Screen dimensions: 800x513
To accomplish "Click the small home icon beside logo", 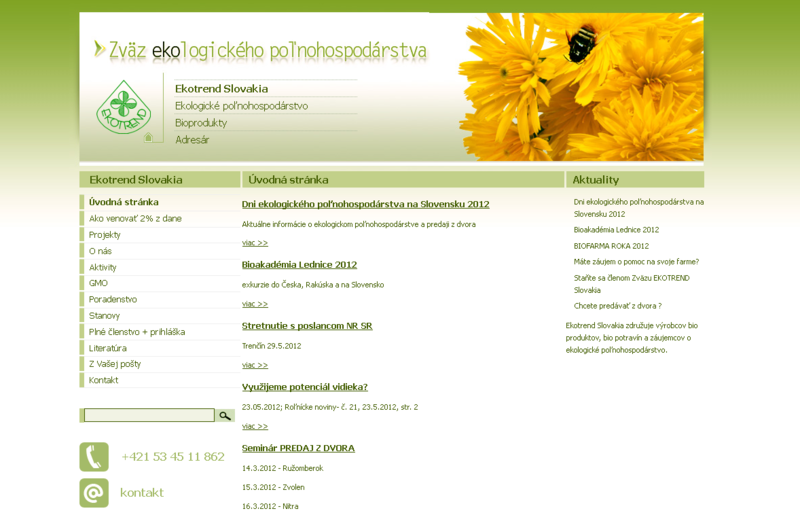I will click(148, 137).
